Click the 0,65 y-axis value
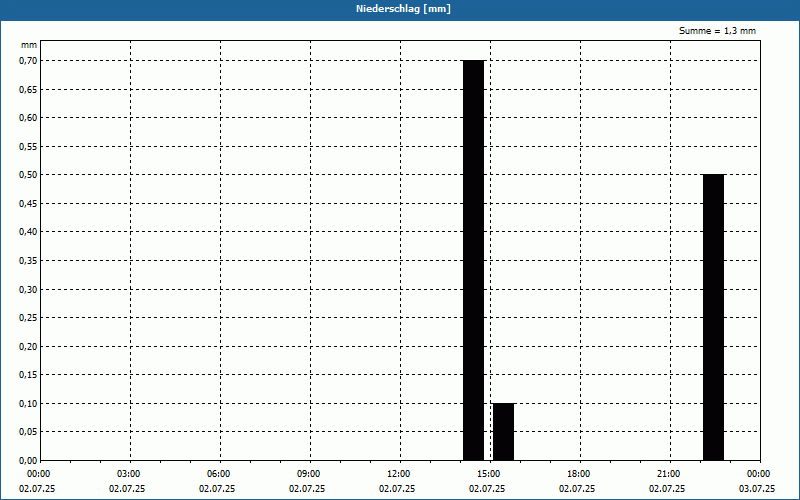800x500 pixels. point(28,89)
